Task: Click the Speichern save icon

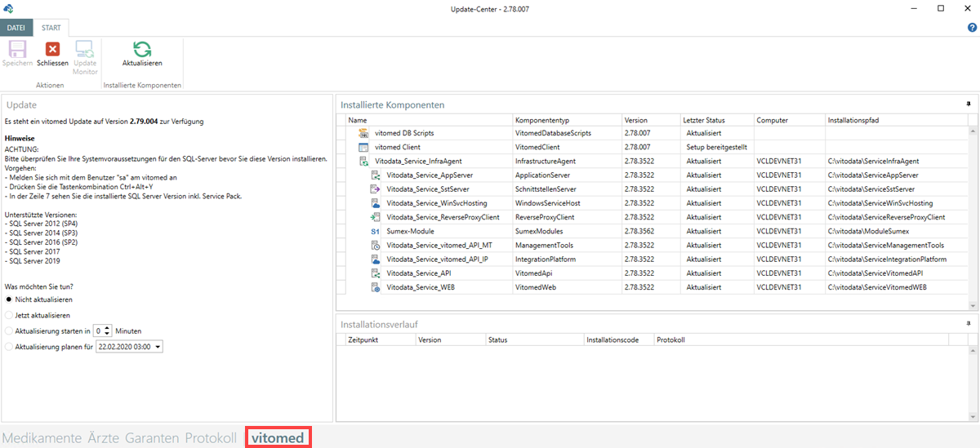Action: tap(17, 49)
